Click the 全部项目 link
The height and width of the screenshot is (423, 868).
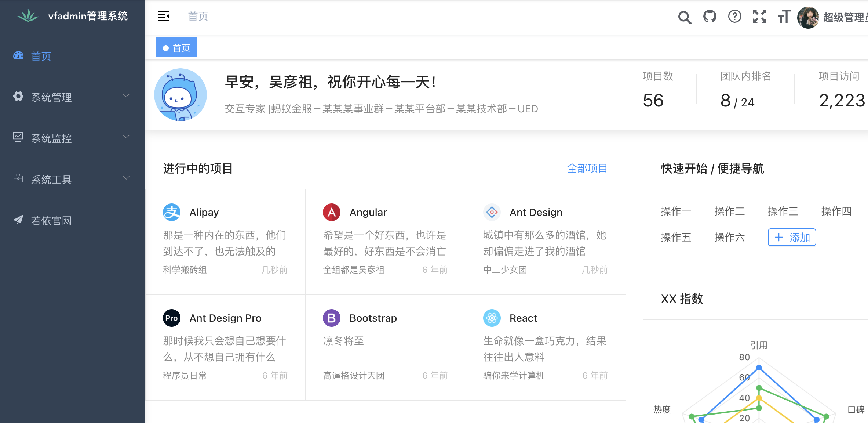587,169
